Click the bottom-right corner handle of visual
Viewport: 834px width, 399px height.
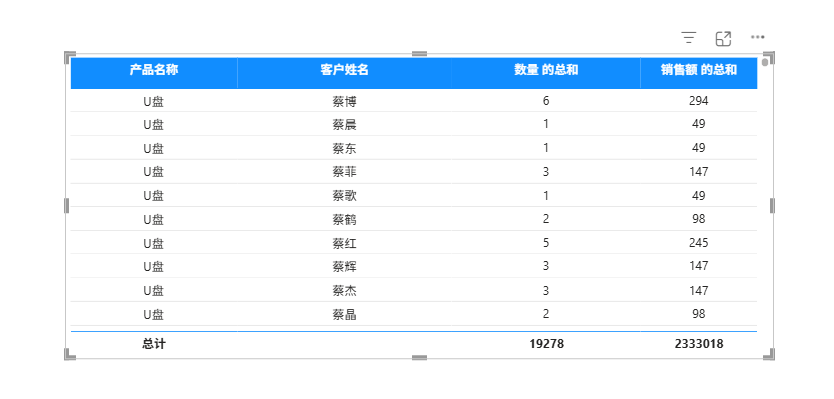point(770,355)
